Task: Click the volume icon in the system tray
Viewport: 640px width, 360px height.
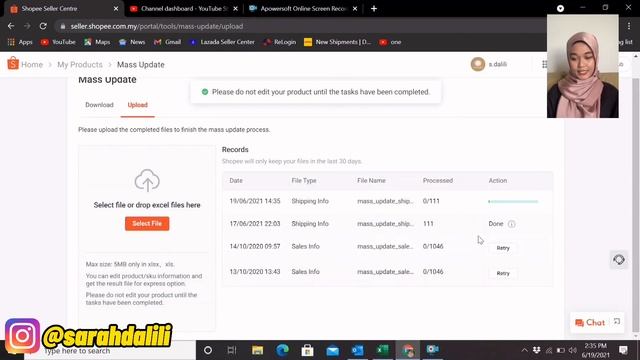Action: (x=573, y=350)
